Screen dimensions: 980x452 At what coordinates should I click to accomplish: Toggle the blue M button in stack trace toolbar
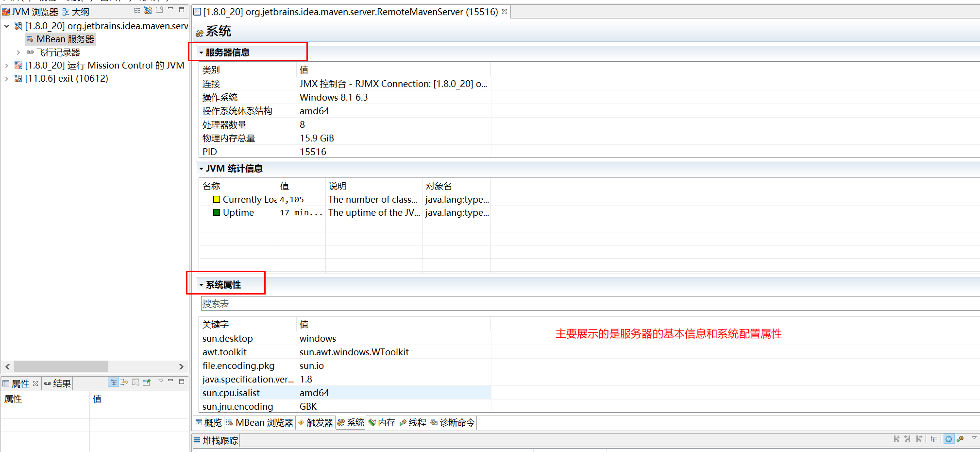[948, 439]
